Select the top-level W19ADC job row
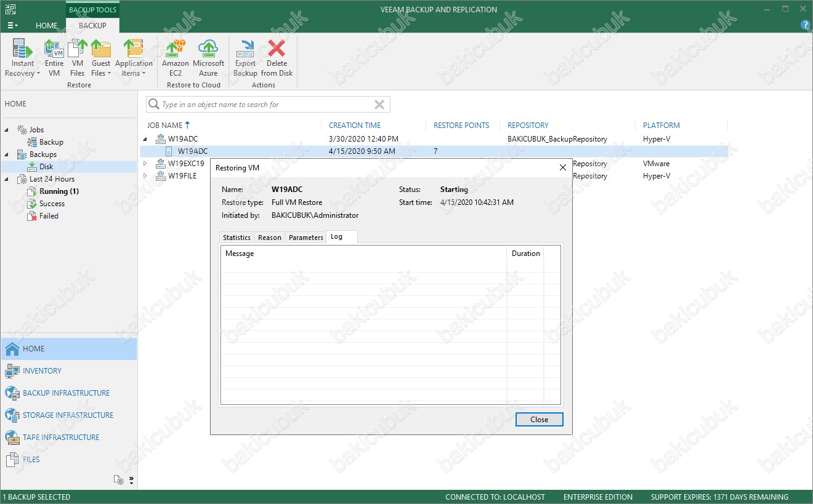 pos(434,139)
